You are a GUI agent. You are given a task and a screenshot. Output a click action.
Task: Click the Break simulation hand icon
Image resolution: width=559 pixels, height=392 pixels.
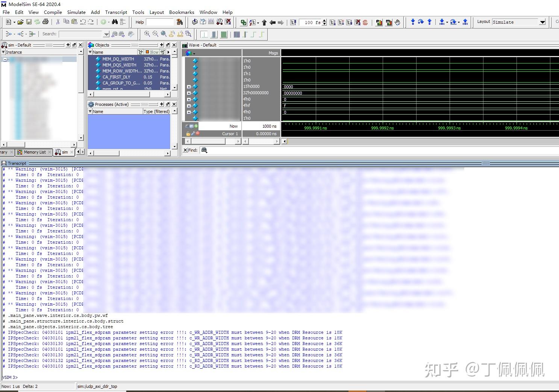397,23
